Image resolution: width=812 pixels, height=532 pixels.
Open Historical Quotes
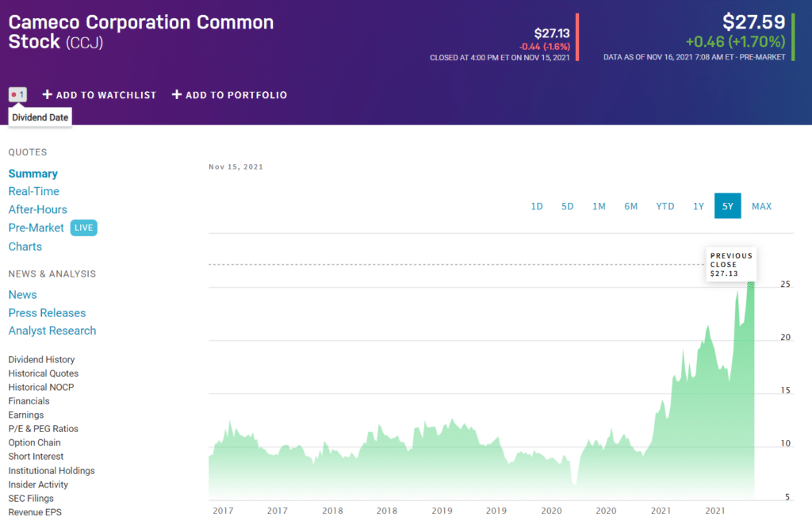tap(43, 373)
